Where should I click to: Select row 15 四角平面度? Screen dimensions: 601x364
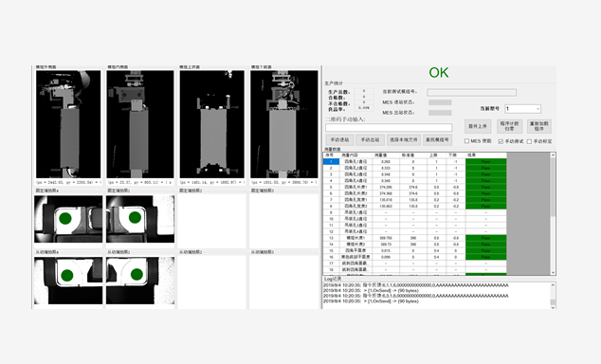point(414,250)
